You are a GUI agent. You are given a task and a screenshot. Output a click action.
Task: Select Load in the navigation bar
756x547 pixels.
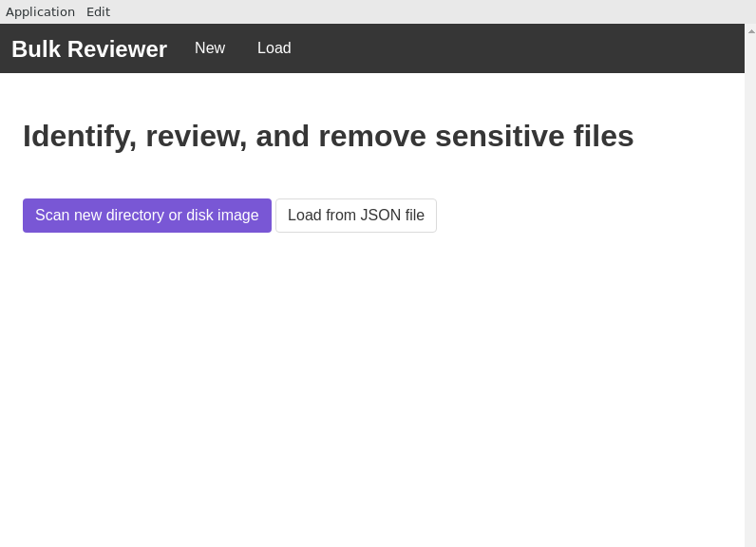pos(274,48)
